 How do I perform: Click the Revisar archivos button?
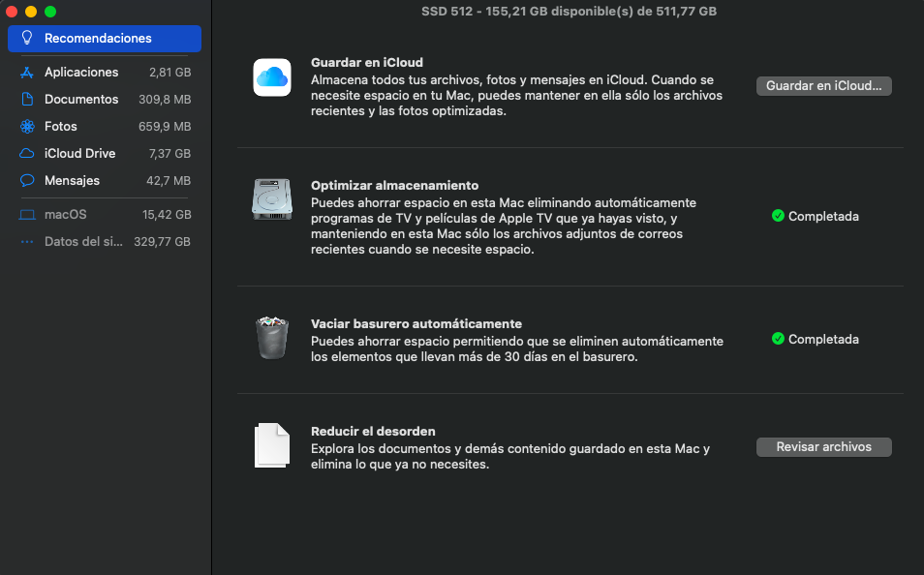pos(824,447)
